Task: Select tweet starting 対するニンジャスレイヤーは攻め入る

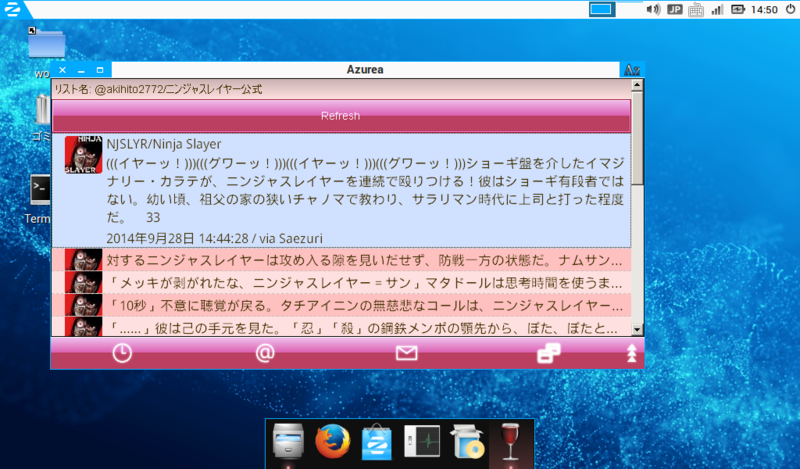Action: (x=341, y=260)
